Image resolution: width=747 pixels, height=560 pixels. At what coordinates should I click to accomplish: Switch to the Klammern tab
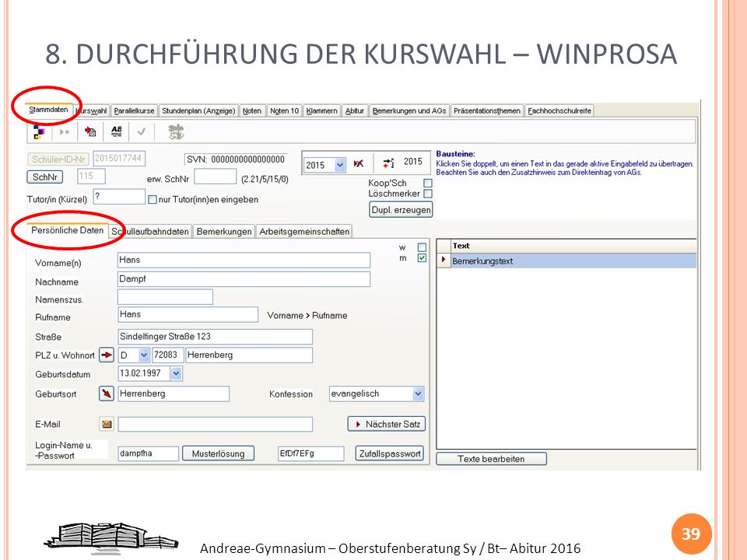pos(321,111)
